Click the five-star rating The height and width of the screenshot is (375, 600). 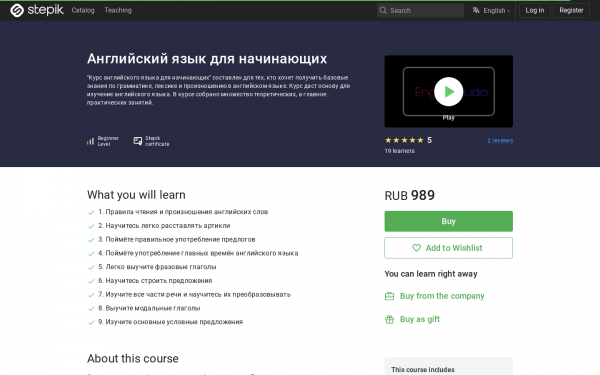click(404, 140)
